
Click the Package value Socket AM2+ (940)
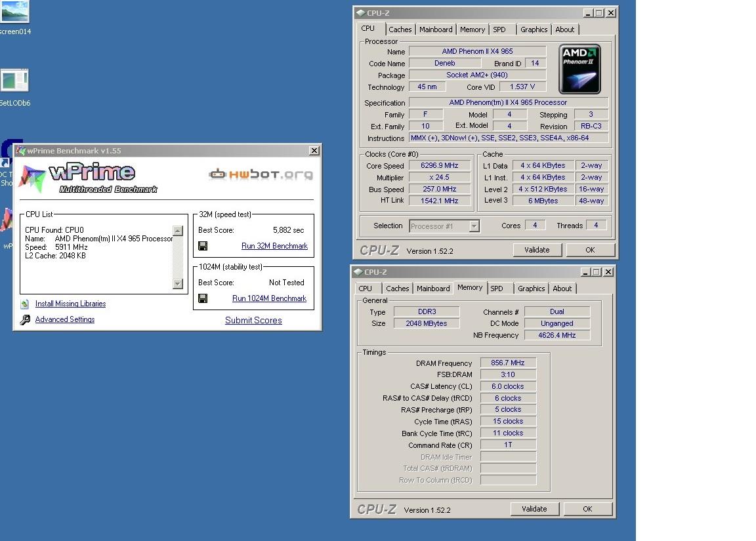coord(477,75)
